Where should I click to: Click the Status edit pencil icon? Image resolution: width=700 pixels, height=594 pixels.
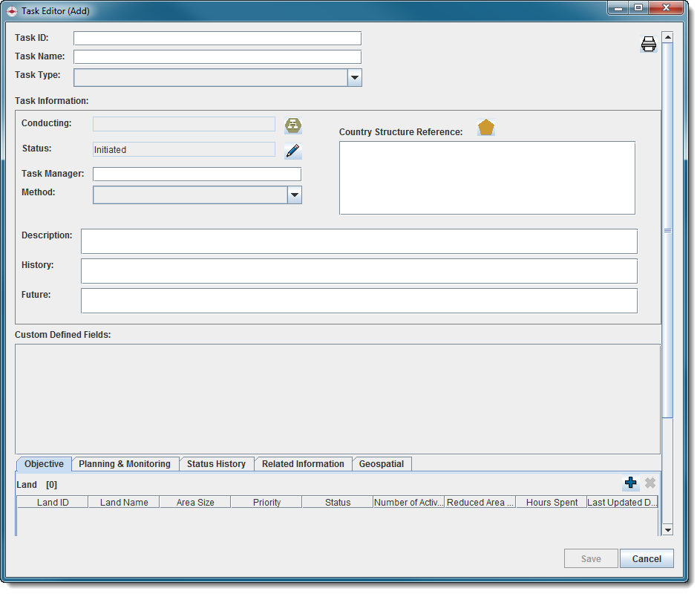click(293, 151)
